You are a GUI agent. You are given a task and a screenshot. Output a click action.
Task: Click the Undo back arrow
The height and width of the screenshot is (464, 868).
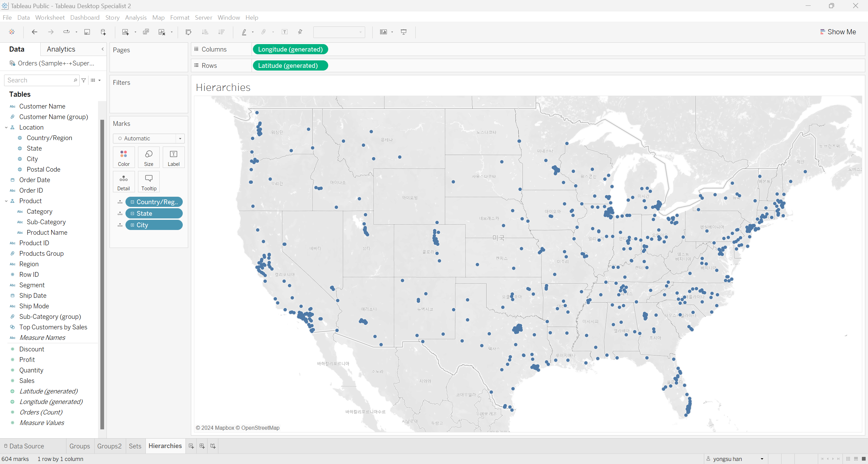point(34,32)
